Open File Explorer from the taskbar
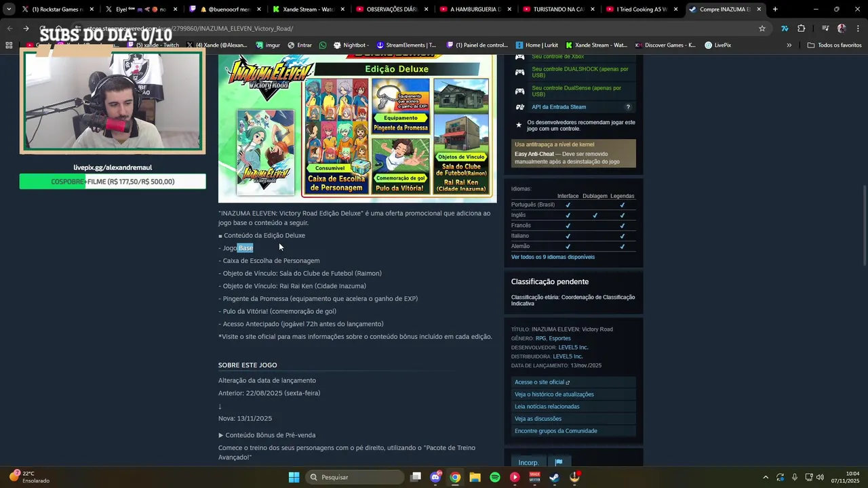 click(x=475, y=477)
